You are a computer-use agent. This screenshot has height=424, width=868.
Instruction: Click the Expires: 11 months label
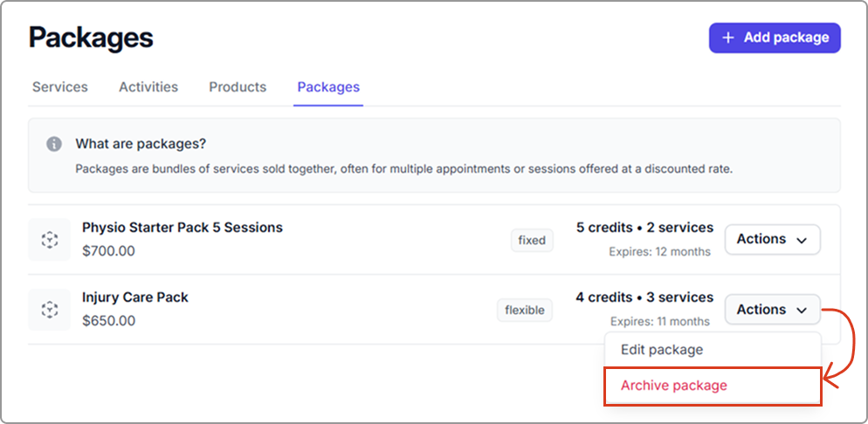pyautogui.click(x=660, y=321)
